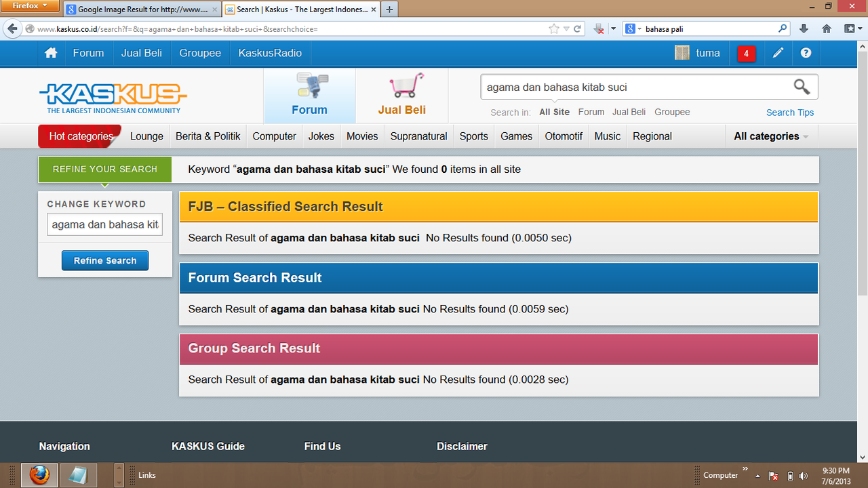868x488 pixels.
Task: Open the Supranatural category
Action: (418, 136)
